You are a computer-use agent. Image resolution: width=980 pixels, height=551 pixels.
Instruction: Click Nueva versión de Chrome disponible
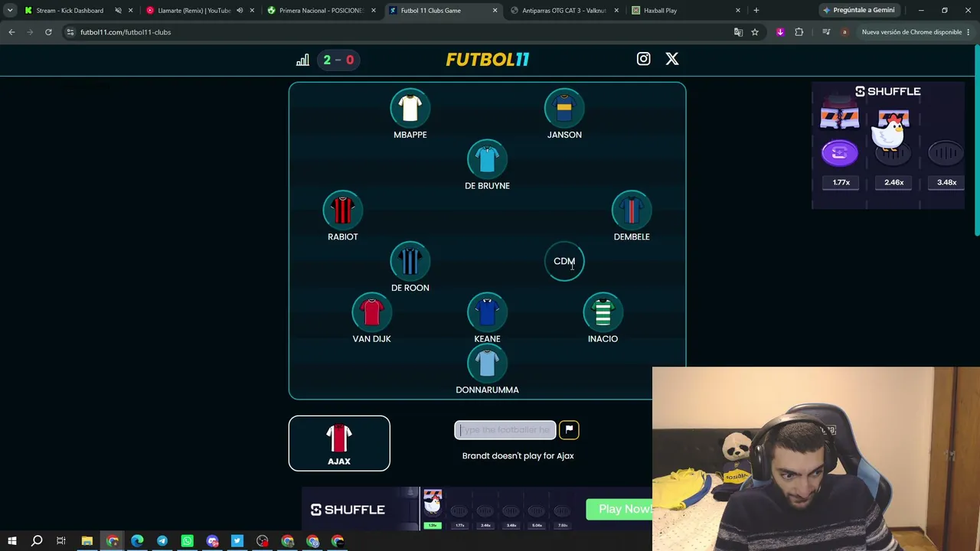pyautogui.click(x=911, y=32)
